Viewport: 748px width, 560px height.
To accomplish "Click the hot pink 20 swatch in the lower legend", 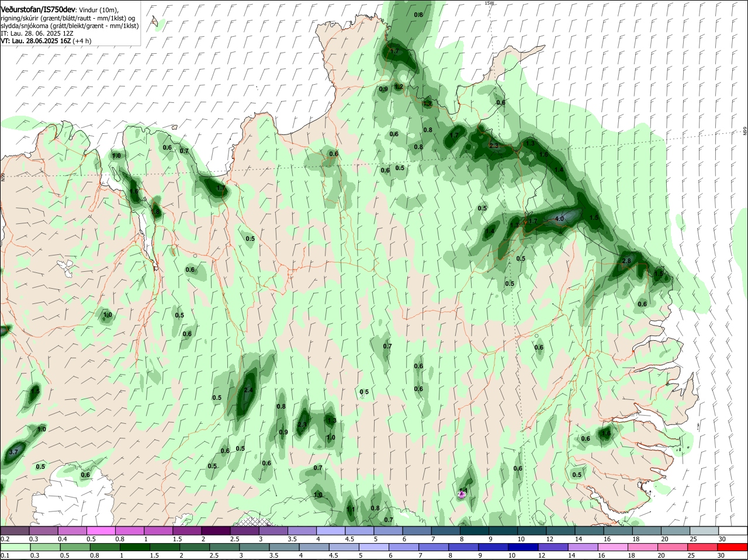I will click(x=672, y=547).
